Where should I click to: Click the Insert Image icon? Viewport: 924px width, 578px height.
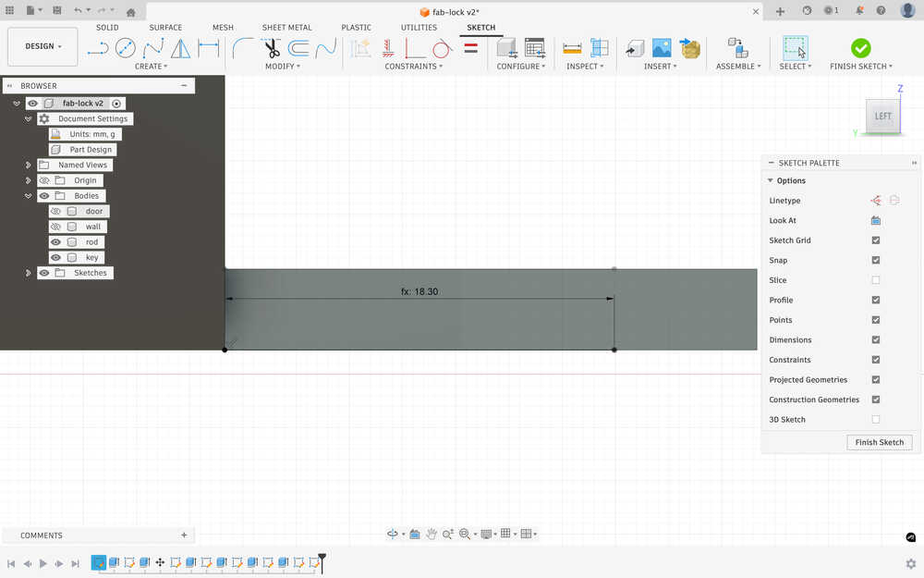point(662,48)
